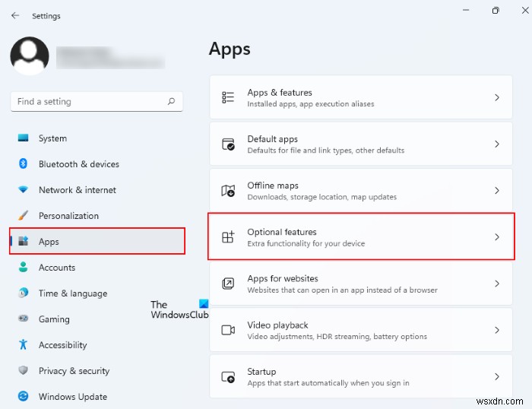Click the Startup icon
The width and height of the screenshot is (532, 409).
tap(228, 376)
